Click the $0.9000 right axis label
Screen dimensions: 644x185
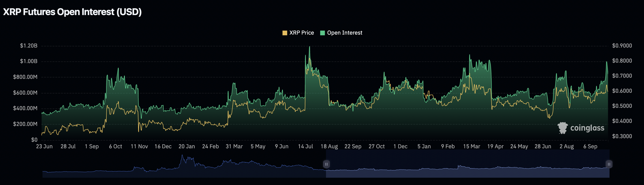click(622, 46)
